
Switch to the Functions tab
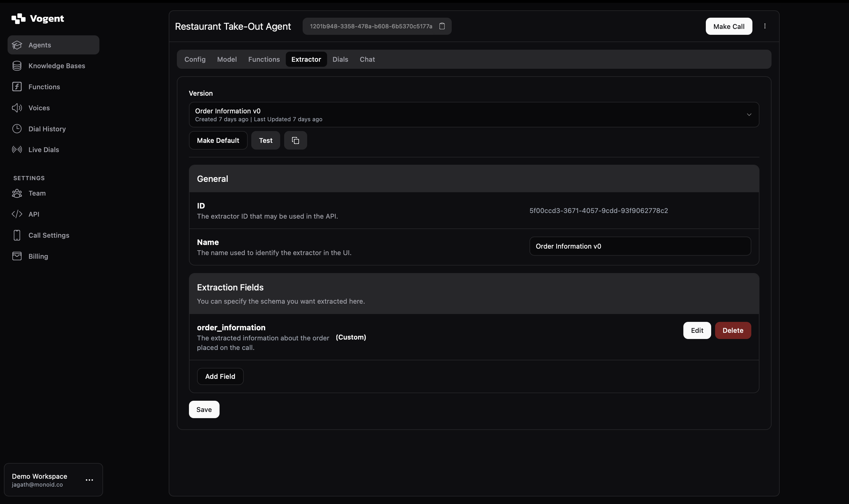(x=264, y=59)
